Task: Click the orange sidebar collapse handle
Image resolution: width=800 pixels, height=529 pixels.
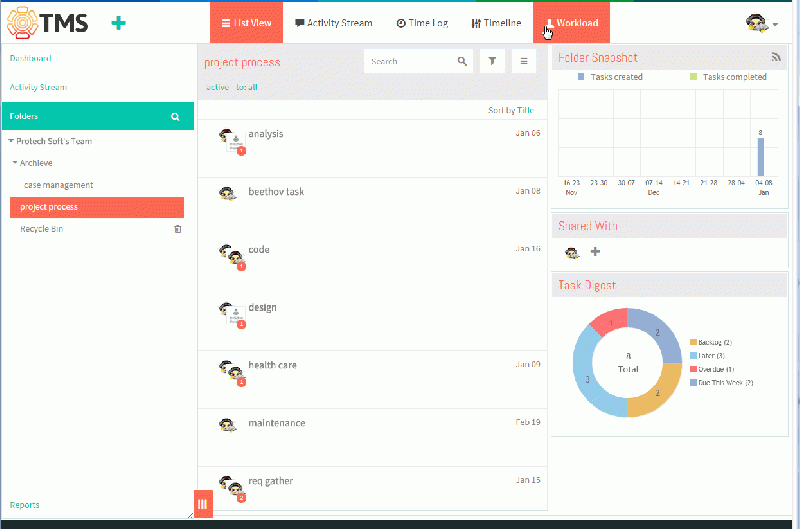Action: tap(203, 504)
